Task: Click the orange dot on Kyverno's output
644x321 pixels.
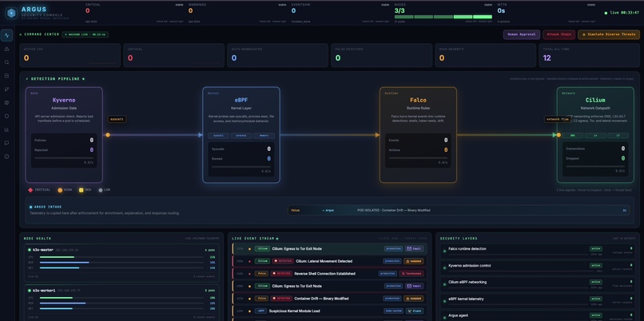Action: point(108,135)
